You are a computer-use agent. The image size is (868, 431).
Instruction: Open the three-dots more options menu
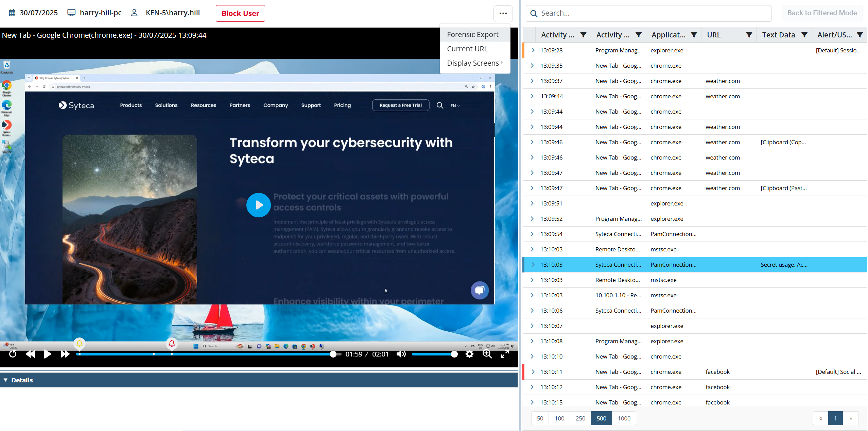(x=503, y=14)
